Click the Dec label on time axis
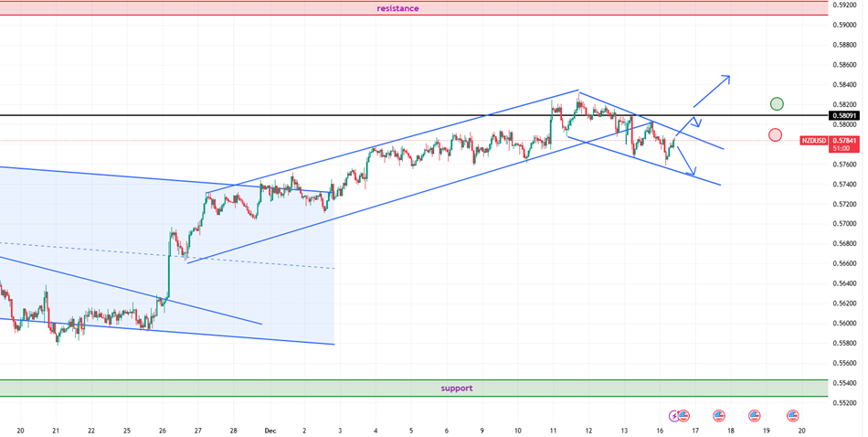Viewport: 868px width, 437px height. click(x=270, y=430)
